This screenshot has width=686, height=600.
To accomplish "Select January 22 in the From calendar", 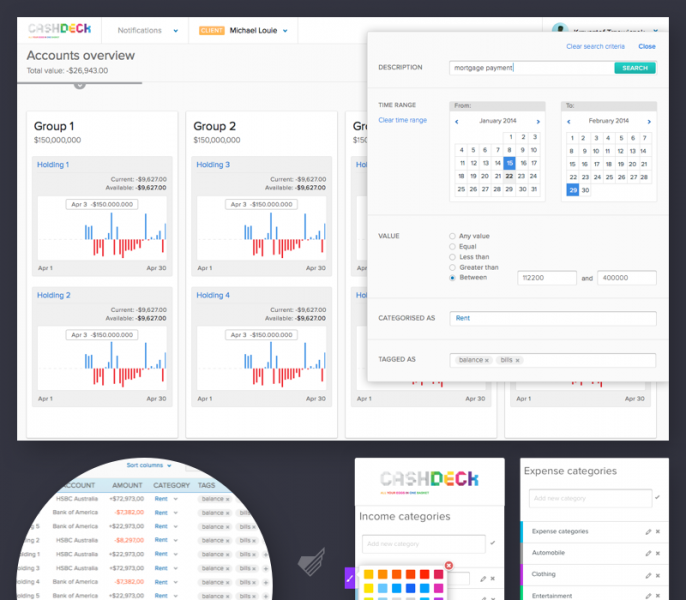I will pyautogui.click(x=509, y=176).
